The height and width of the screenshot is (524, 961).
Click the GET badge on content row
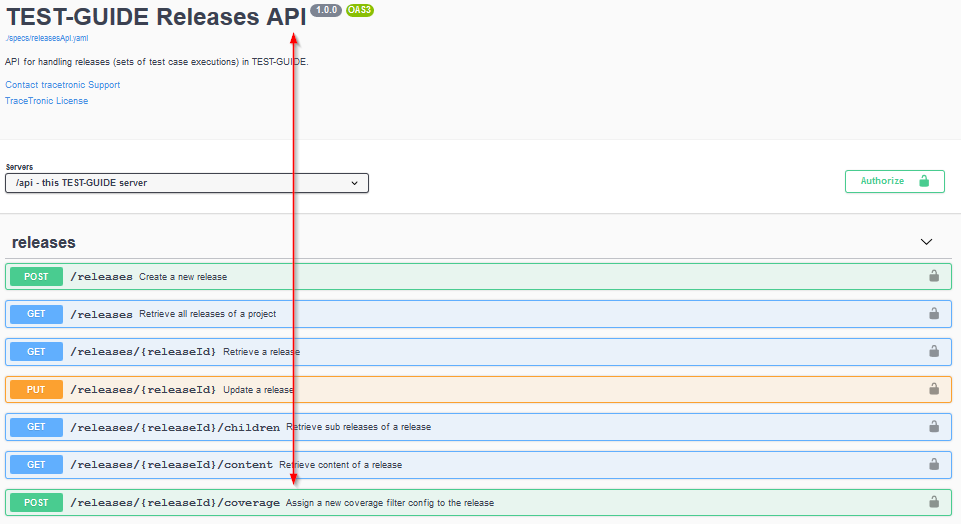36,465
